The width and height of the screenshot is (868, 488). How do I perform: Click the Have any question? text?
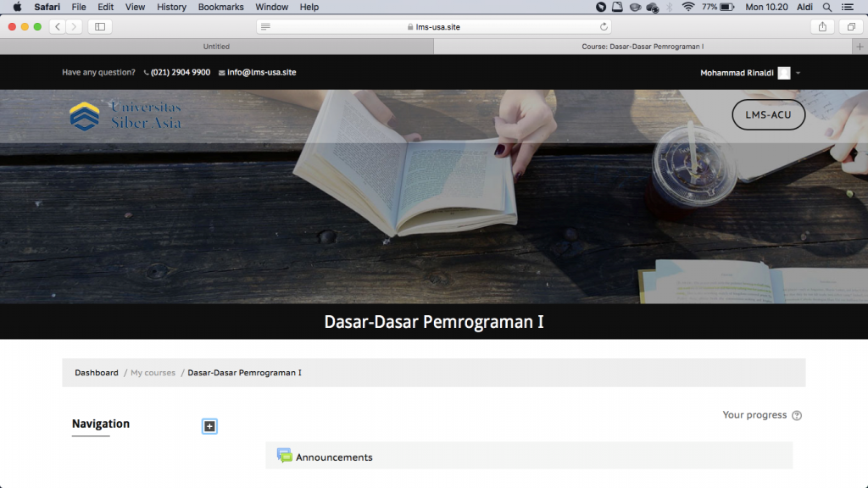pyautogui.click(x=98, y=73)
